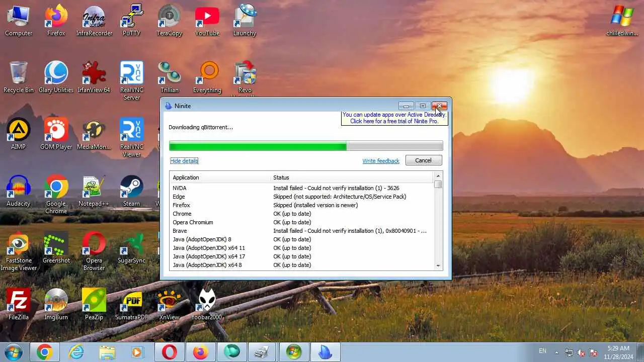Viewport: 644px width, 362px height.
Task: Select the Chrome row in details list
Action: pos(301,214)
